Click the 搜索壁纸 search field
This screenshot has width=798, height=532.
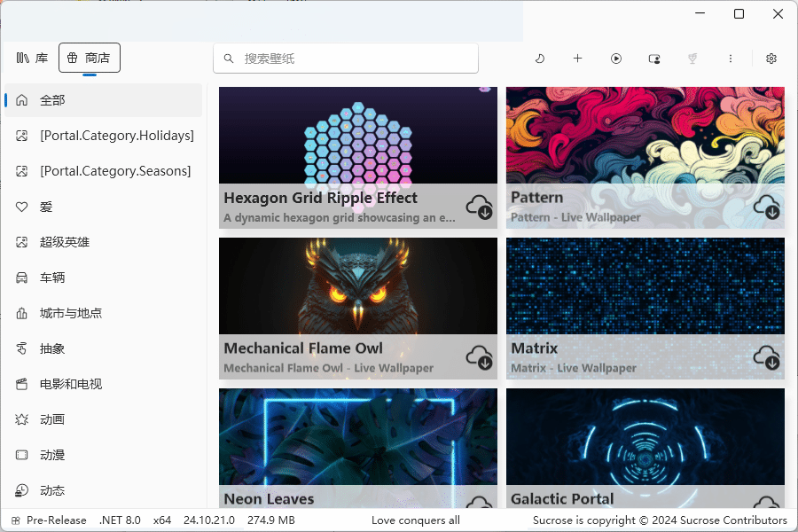(x=346, y=59)
